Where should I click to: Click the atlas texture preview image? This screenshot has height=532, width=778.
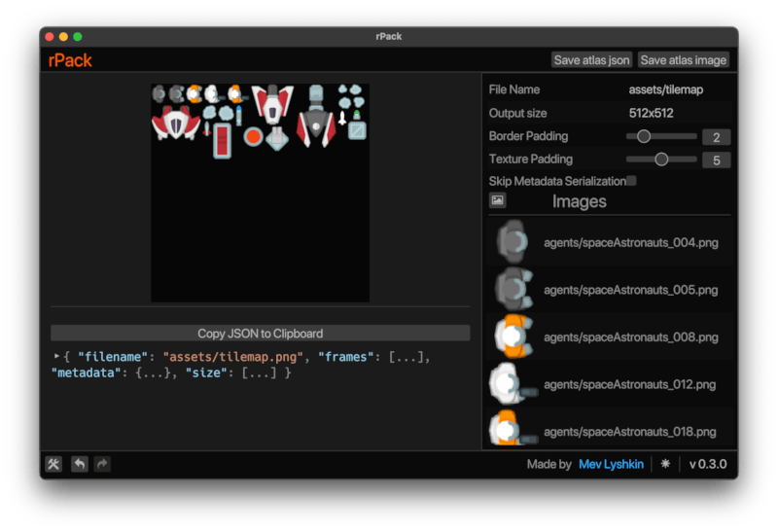click(260, 193)
